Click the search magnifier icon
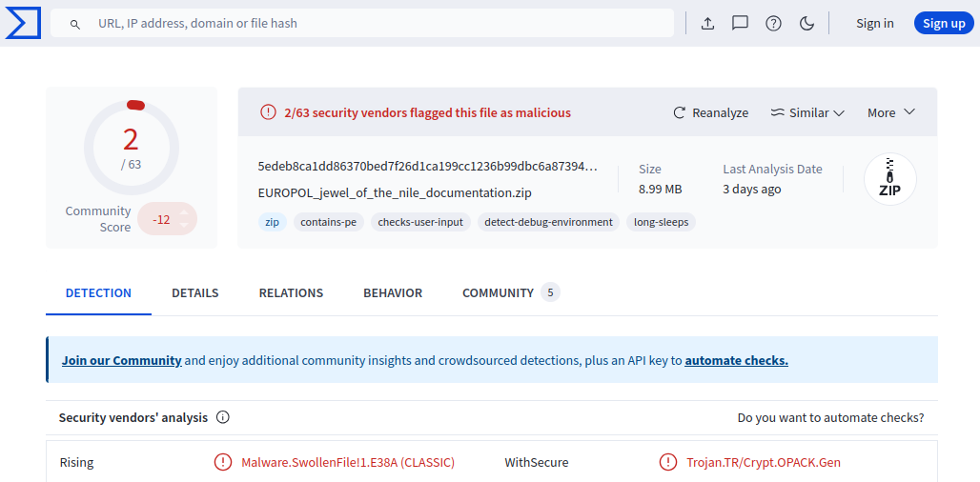The height and width of the screenshot is (482, 980). [x=75, y=25]
